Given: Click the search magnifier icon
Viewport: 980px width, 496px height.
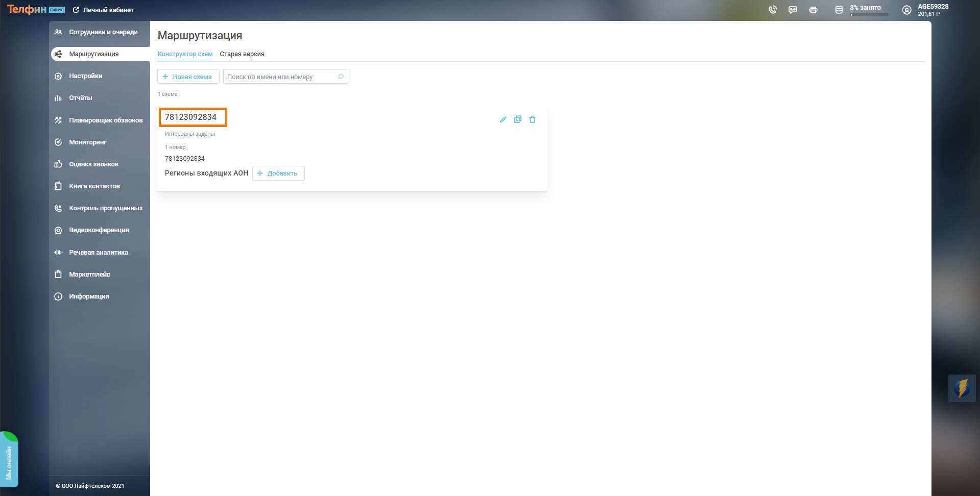Looking at the screenshot, I should point(341,77).
